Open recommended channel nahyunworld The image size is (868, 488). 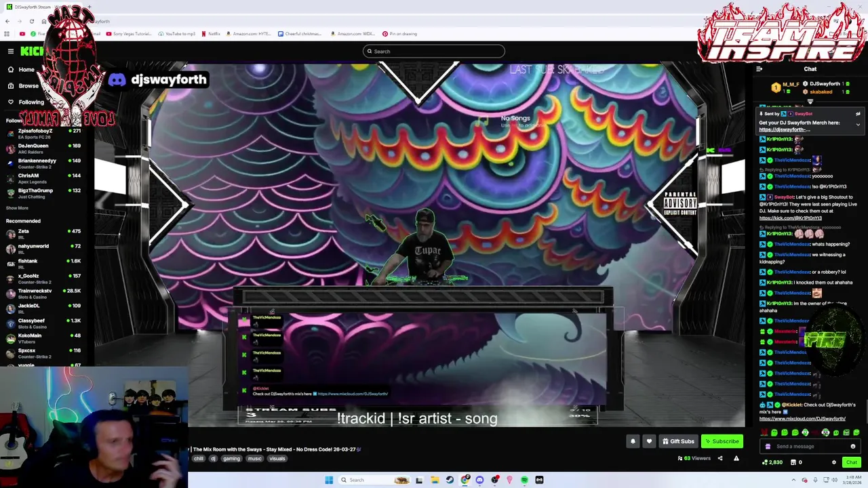point(42,249)
